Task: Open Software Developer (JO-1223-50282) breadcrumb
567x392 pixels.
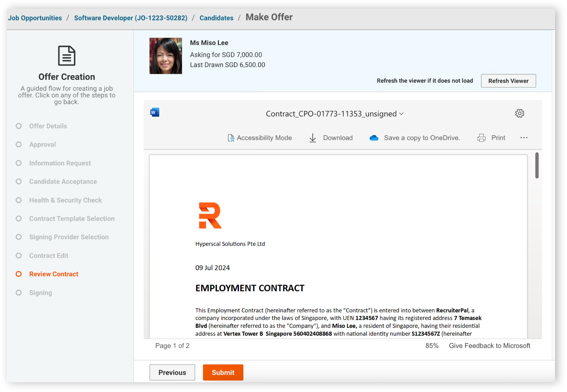Action: 131,18
